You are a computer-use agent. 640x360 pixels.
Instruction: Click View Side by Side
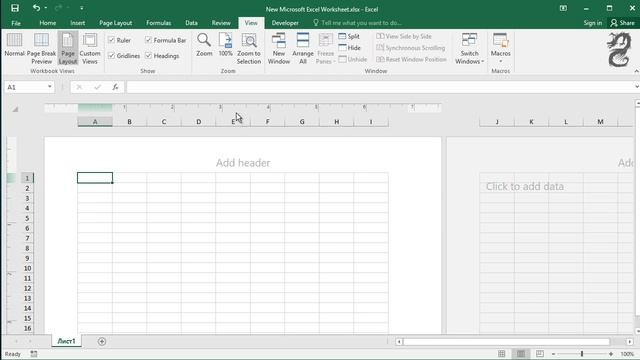click(404, 36)
